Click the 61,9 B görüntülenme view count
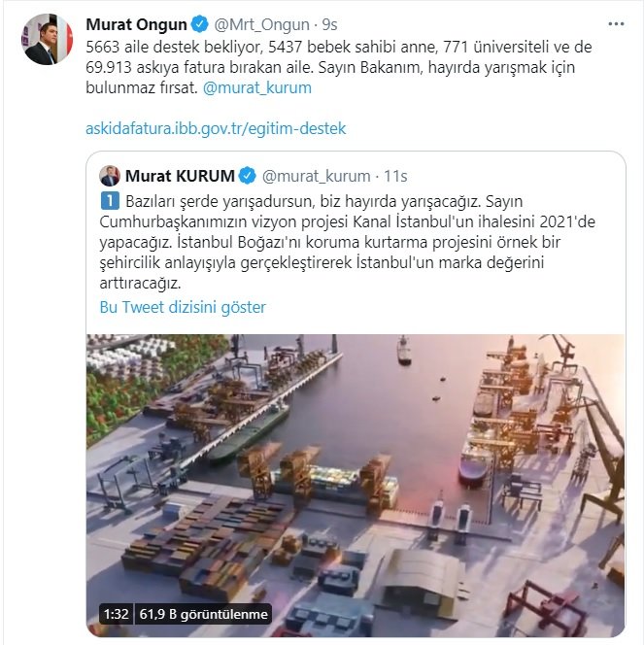 (201, 614)
